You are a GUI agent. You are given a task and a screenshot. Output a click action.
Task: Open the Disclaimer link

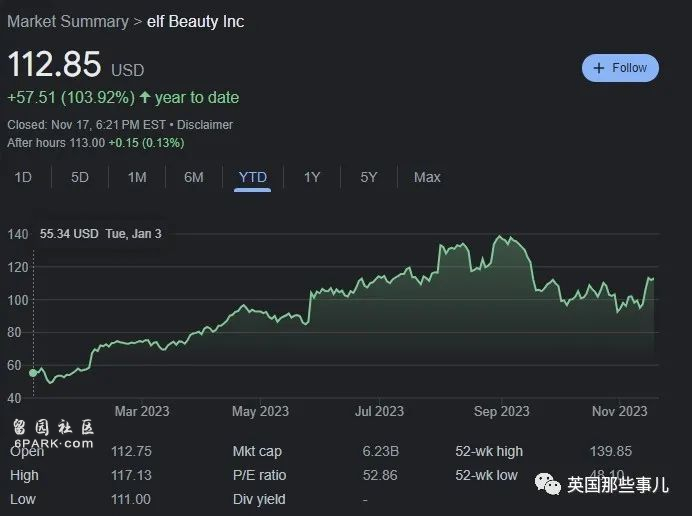(205, 125)
